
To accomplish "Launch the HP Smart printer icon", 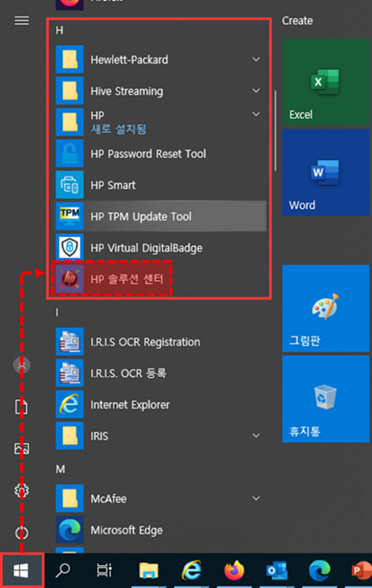I will click(69, 185).
